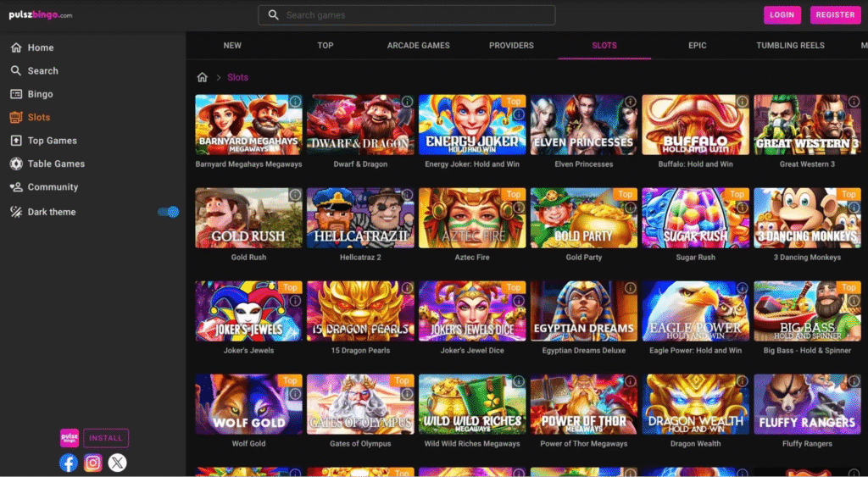This screenshot has width=868, height=477.
Task: Switch to the EPIC tab
Action: 698,46
